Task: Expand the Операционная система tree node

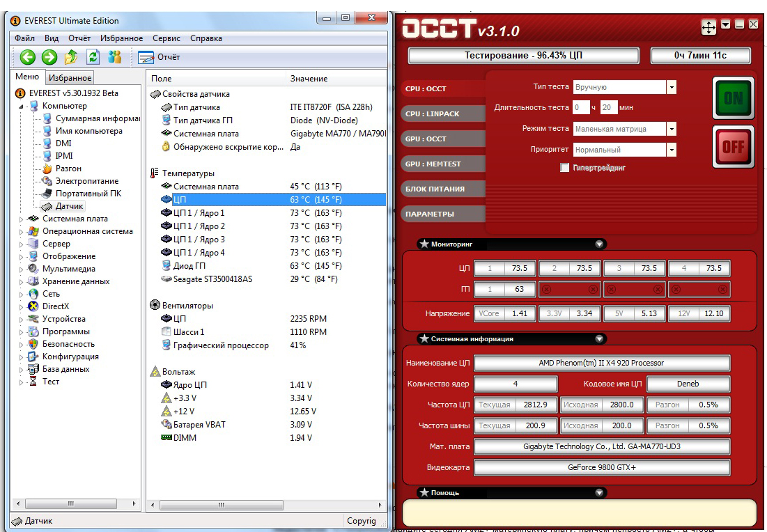Action: pos(21,232)
